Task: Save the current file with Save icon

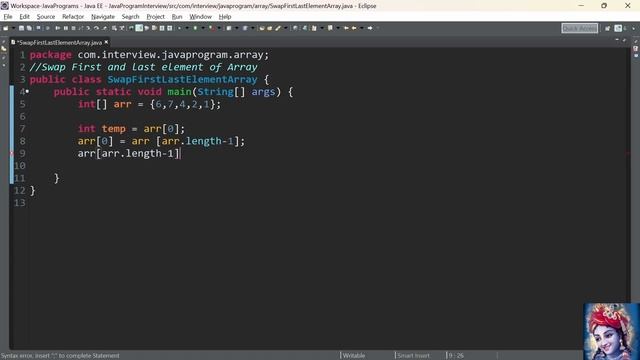Action: (21, 28)
